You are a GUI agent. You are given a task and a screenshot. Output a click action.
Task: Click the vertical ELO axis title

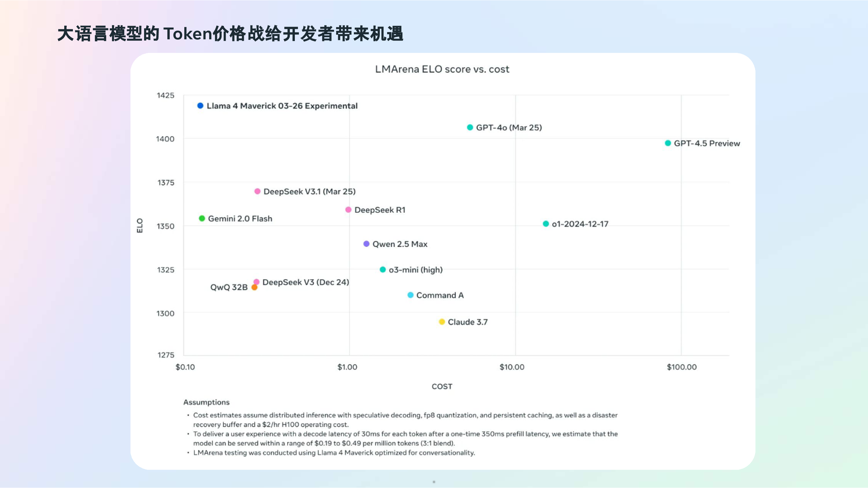[139, 225]
